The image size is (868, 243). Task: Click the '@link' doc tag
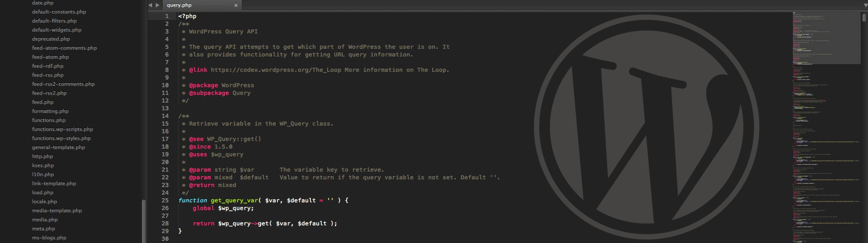tap(198, 70)
